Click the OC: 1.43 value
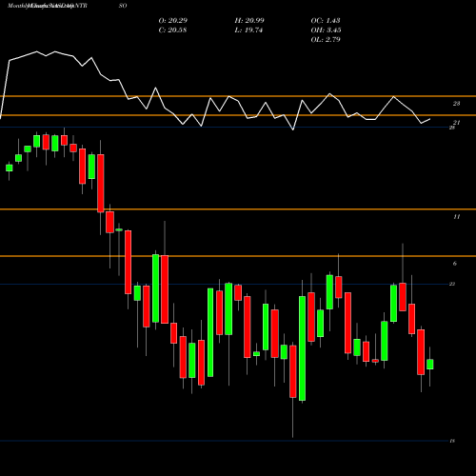The height and width of the screenshot is (476, 476). [326, 21]
